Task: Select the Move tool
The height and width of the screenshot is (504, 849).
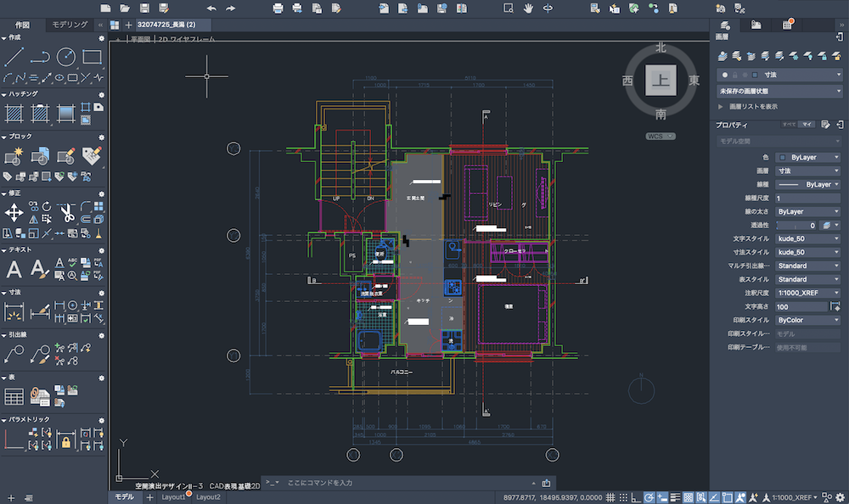Action: (14, 213)
